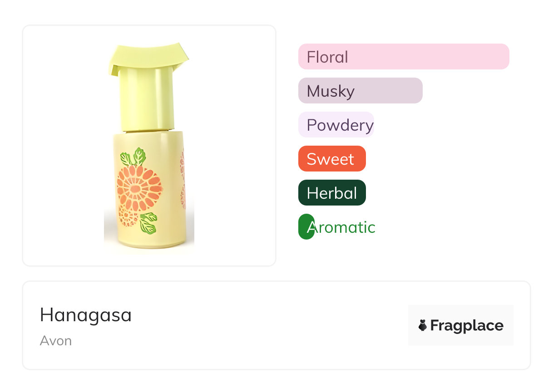Click the small orange flower near bottle base
553x392 pixels.
tap(128, 216)
